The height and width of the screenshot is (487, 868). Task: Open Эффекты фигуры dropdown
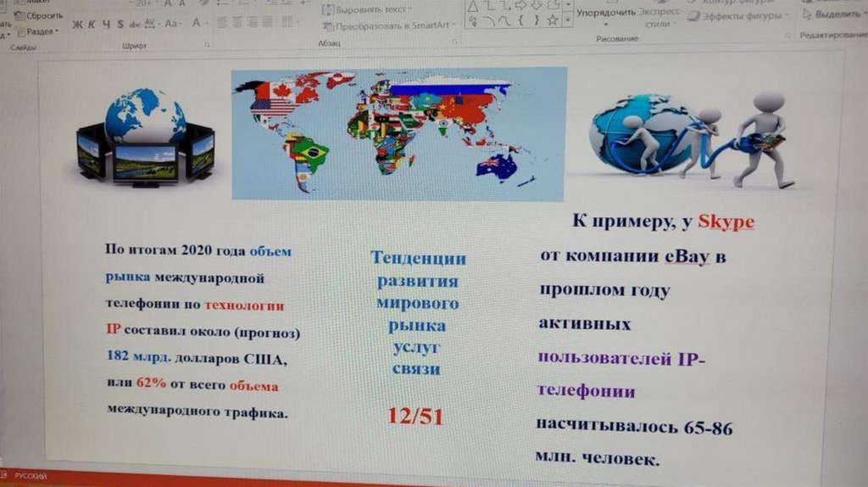[x=737, y=16]
